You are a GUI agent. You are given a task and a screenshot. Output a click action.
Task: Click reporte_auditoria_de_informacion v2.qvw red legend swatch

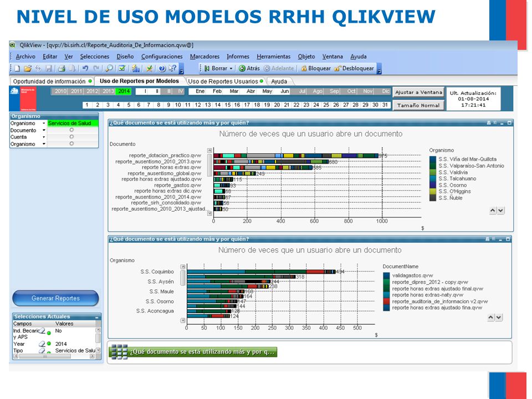pyautogui.click(x=386, y=301)
